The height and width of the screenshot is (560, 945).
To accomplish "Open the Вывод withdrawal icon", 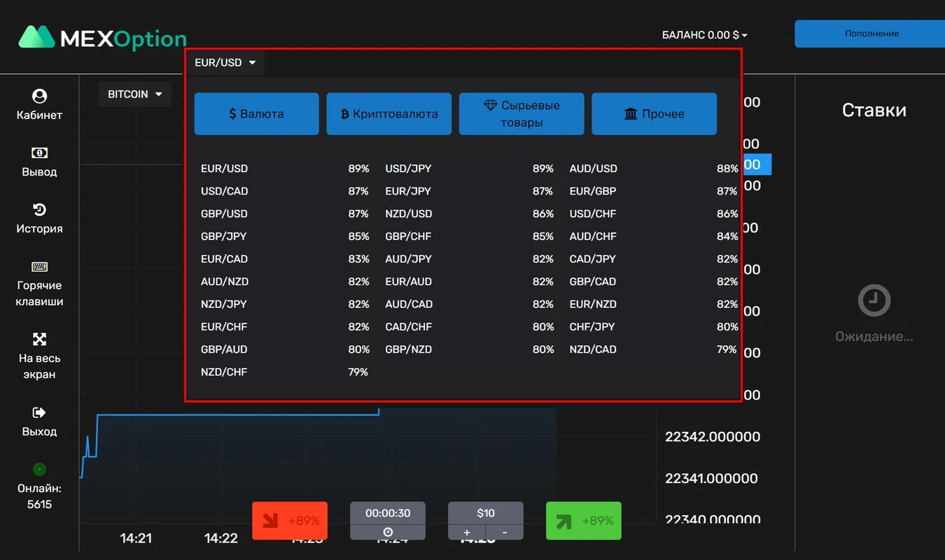I will tap(39, 153).
